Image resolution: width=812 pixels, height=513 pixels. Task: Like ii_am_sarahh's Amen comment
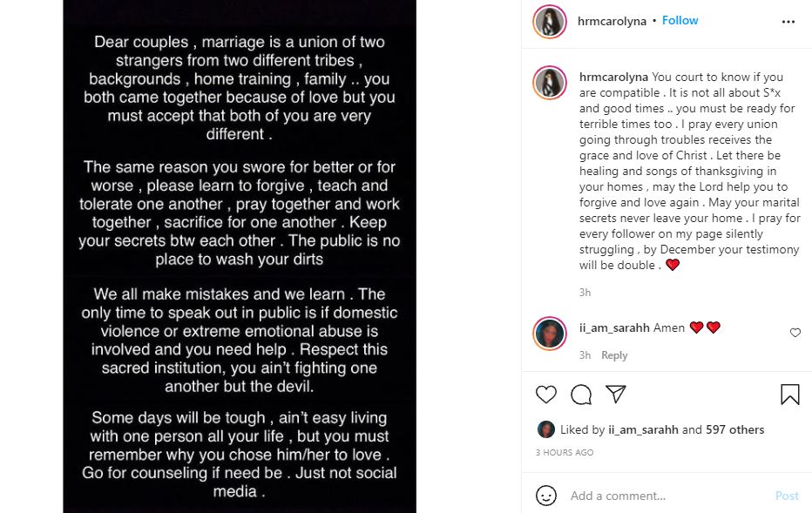(x=795, y=333)
